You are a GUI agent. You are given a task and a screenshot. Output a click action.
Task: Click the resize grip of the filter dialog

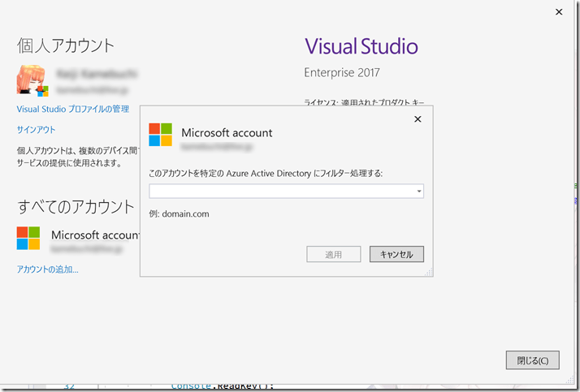pyautogui.click(x=429, y=273)
